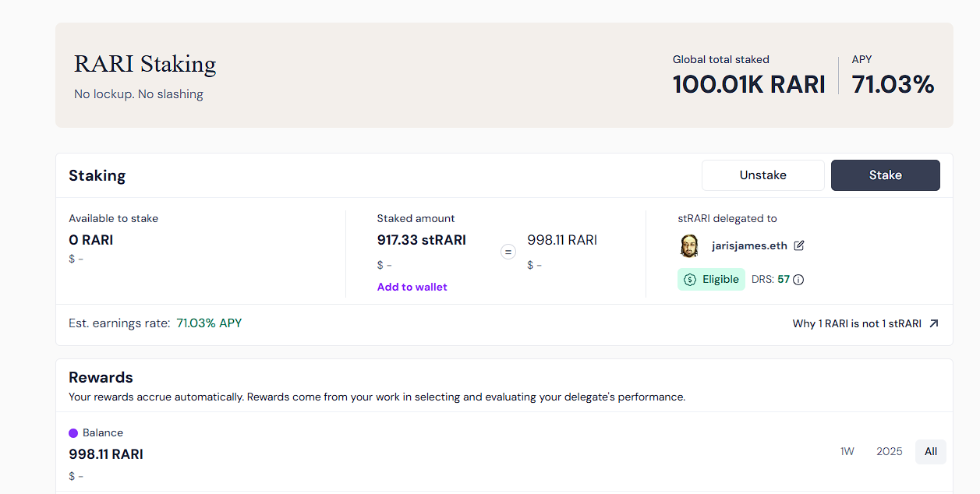Click the jarisjames.eth avatar image
Viewport: 980px width, 494px height.
coord(689,245)
